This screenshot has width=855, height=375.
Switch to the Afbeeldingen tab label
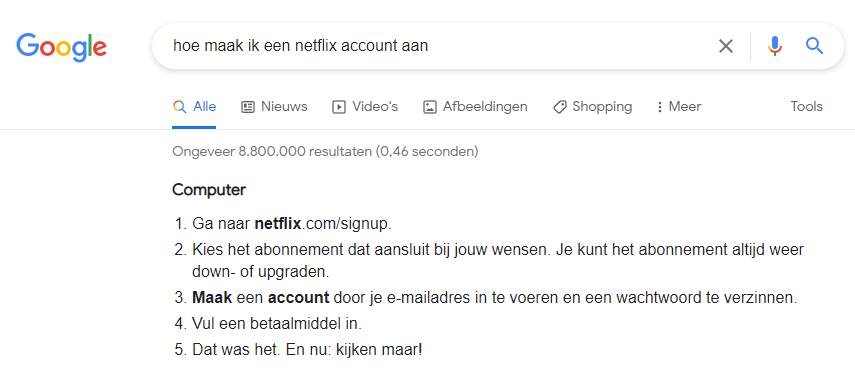(485, 107)
